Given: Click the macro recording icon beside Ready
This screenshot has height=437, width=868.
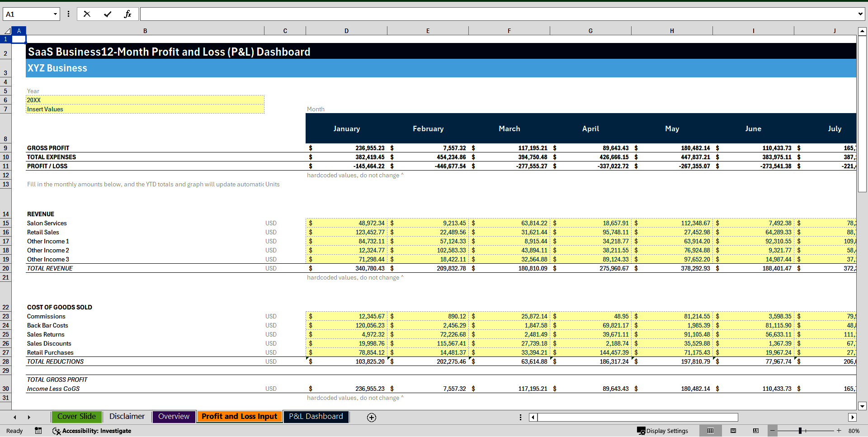Looking at the screenshot, I should (38, 431).
